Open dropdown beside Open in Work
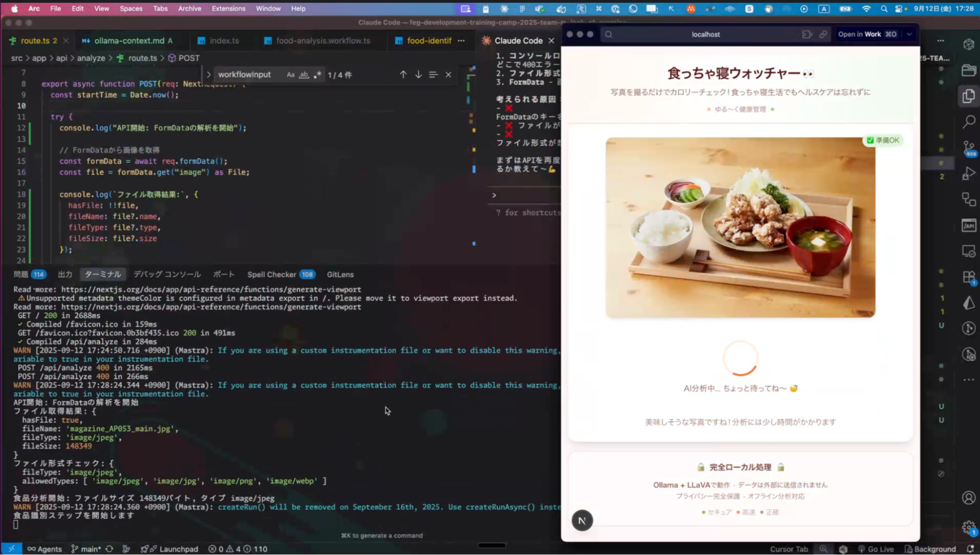This screenshot has height=555, width=980. coord(909,34)
